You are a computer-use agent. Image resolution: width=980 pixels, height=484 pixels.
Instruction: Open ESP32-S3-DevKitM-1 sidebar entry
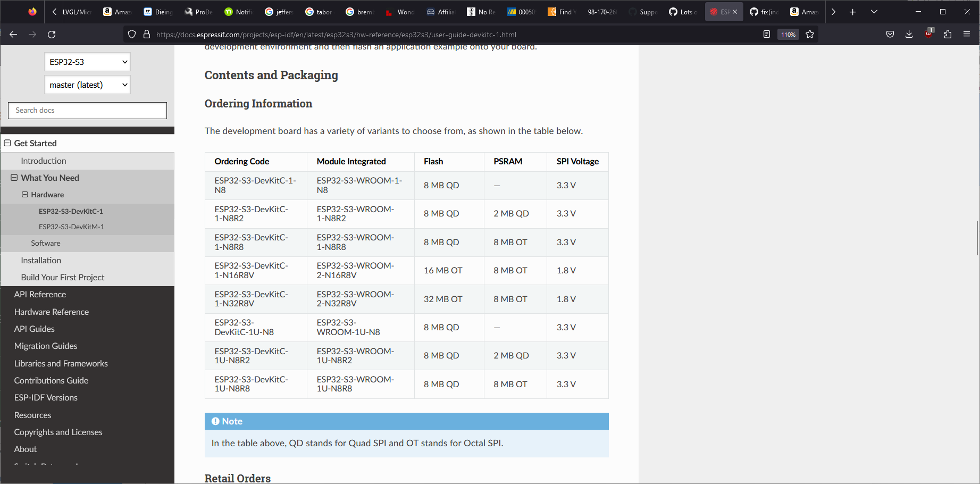pos(71,227)
